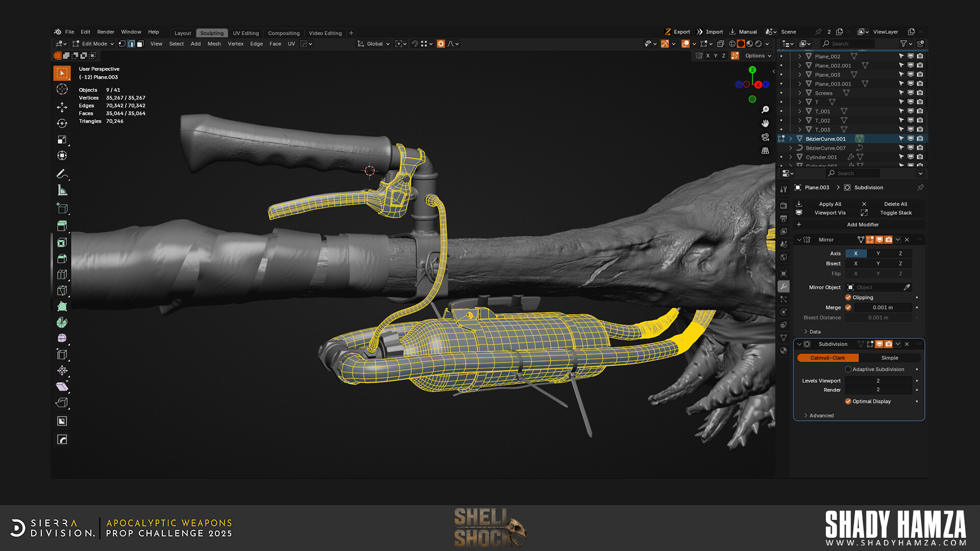Activate the Annotate pencil tool
The width and height of the screenshot is (980, 551).
[x=62, y=173]
